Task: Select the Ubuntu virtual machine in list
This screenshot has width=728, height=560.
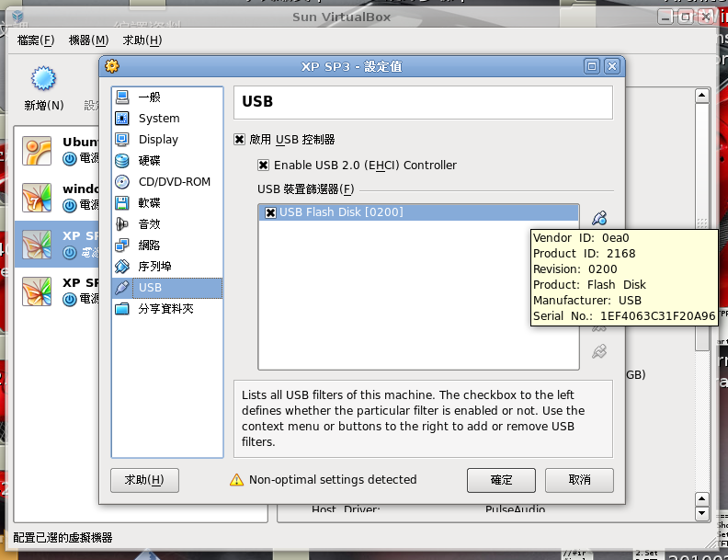Action: click(59, 151)
